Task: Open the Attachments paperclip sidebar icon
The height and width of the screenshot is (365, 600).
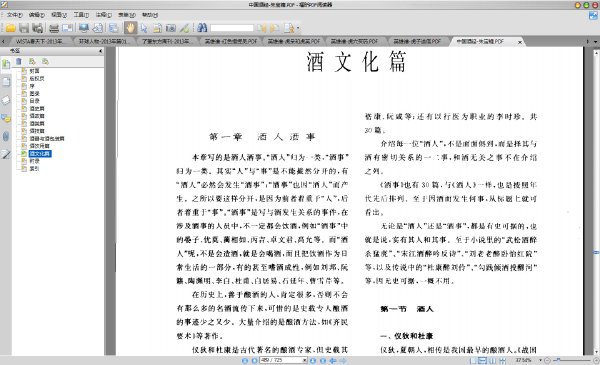Action: tap(6, 136)
